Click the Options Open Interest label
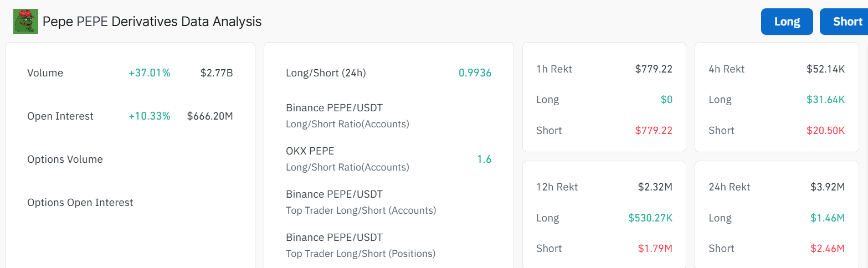Screen dimensions: 868x268 (80, 203)
